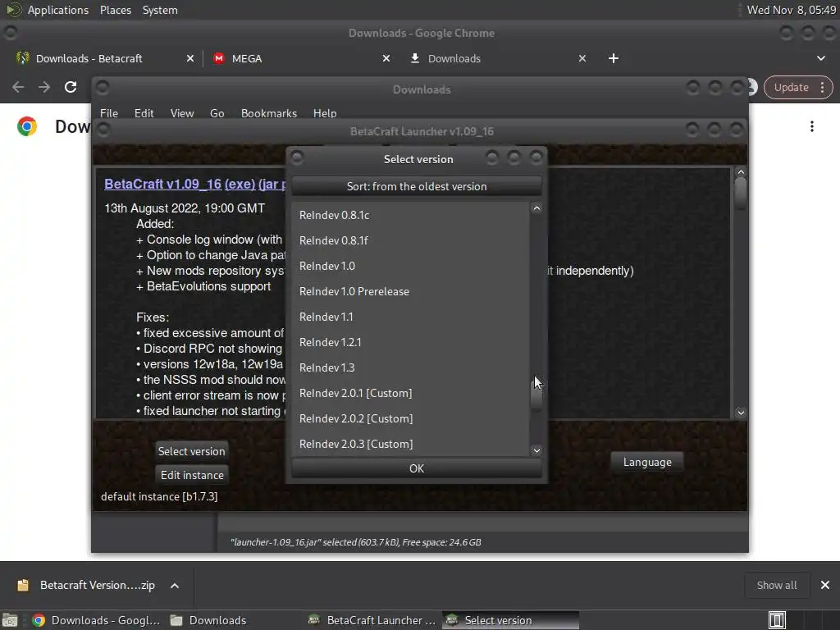The image size is (840, 630).
Task: Reload the Chrome page
Action: tap(71, 87)
